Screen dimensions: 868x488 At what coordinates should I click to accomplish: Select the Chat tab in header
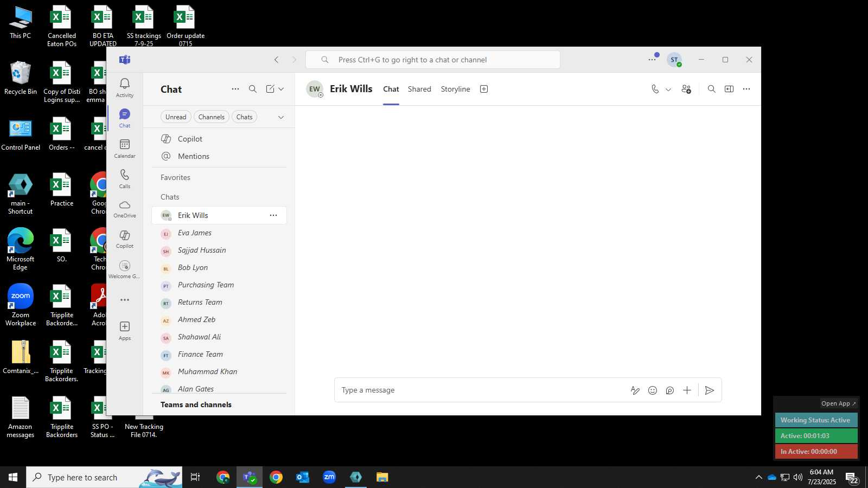tap(391, 89)
